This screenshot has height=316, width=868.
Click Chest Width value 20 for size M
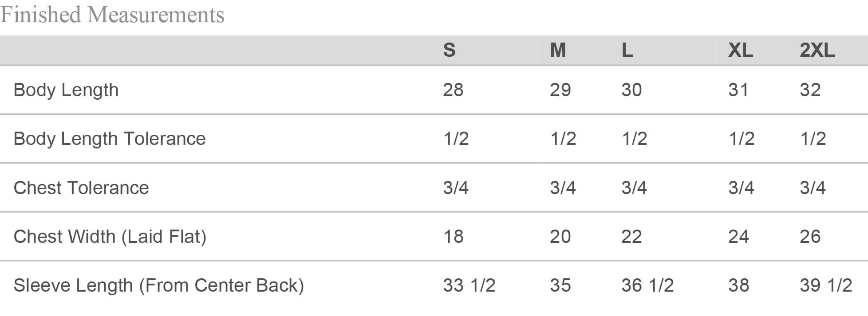click(x=560, y=237)
